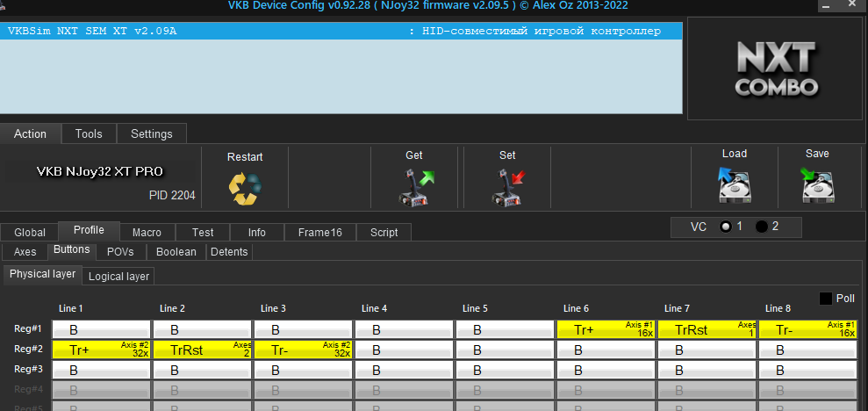Image resolution: width=868 pixels, height=411 pixels.
Task: Click Reg#2 Line 5 B cell
Action: coord(505,350)
